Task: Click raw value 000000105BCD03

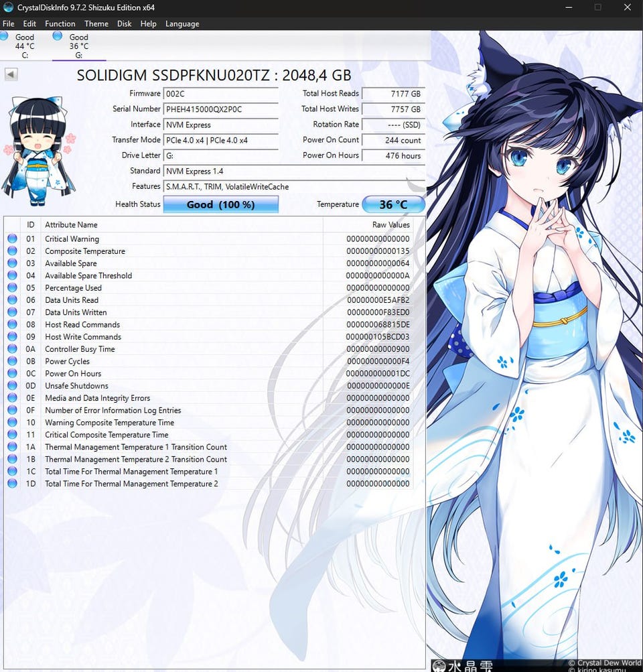Action: click(x=377, y=337)
